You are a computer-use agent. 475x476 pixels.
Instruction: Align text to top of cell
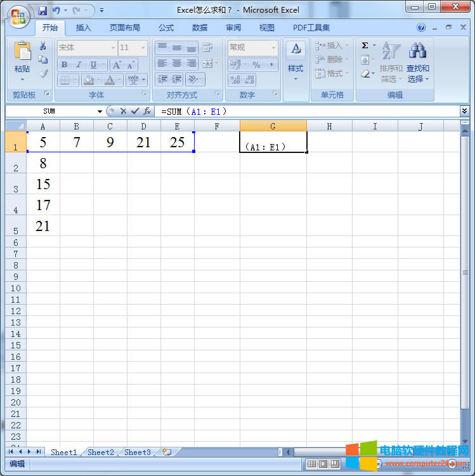click(x=162, y=47)
